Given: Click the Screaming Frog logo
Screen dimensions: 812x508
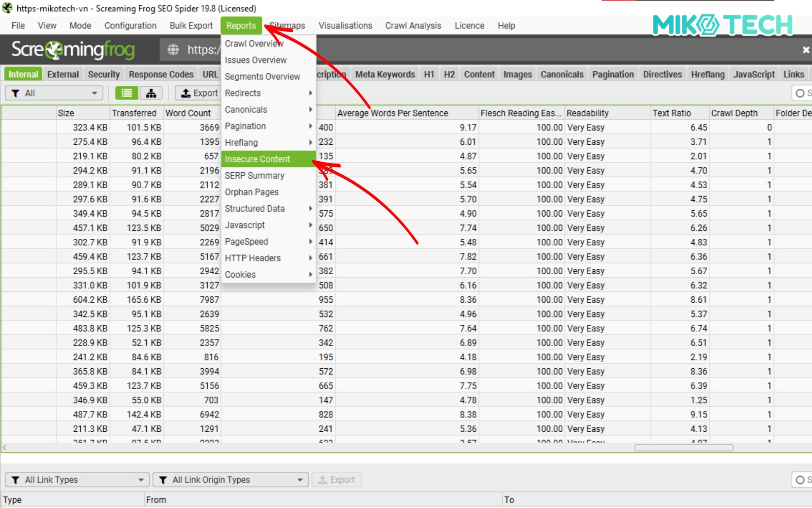Looking at the screenshot, I should coord(73,50).
